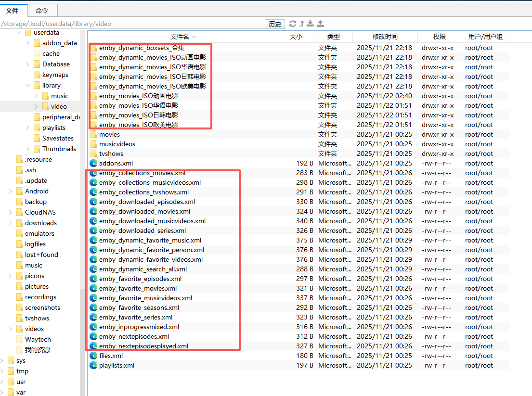The height and width of the screenshot is (396, 532).
Task: Select the Thumbnails folder in tree
Action: [59, 149]
